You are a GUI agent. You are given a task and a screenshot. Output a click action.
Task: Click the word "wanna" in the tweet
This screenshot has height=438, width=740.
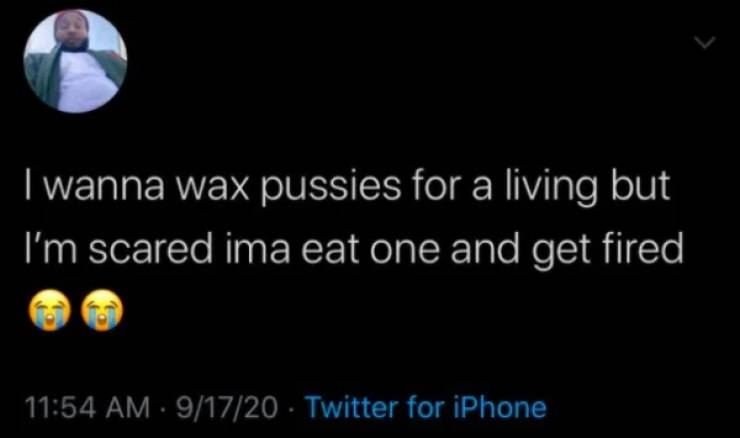pos(105,187)
